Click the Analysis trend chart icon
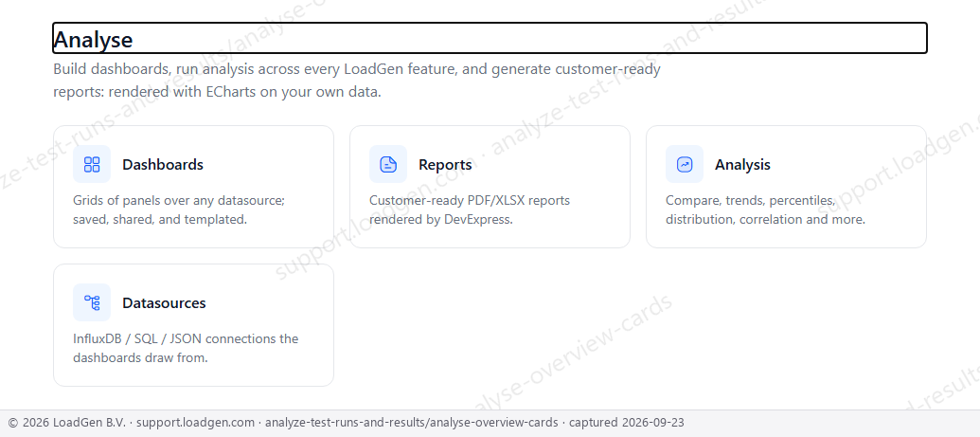Viewport: 980px width, 437px height. tap(685, 164)
